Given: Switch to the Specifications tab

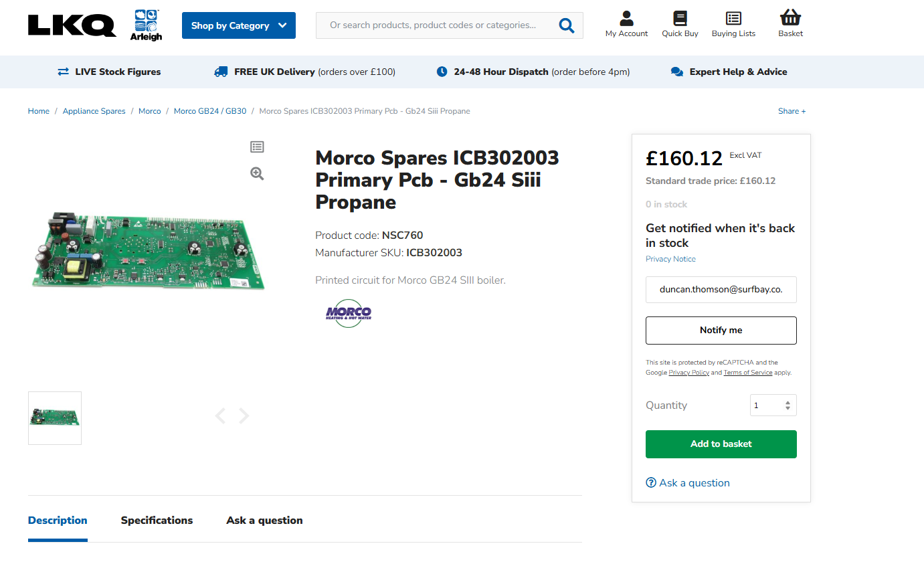Looking at the screenshot, I should (x=157, y=521).
